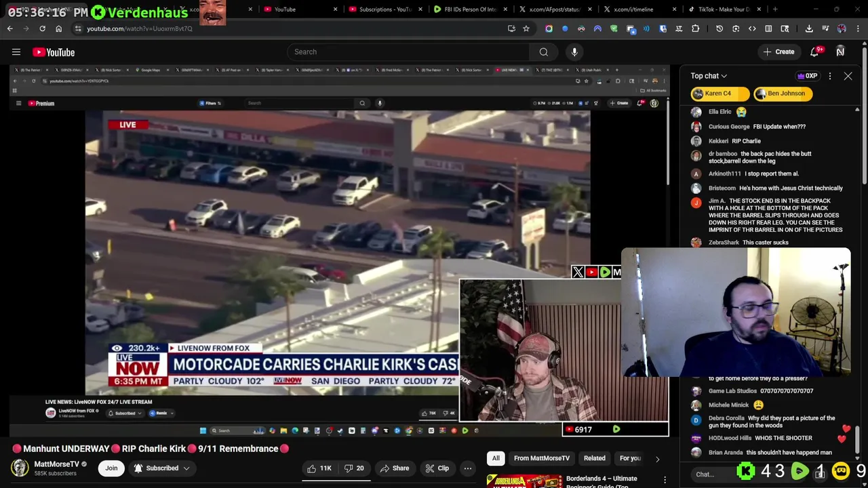Click the Create button
The image size is (868, 488).
tap(778, 52)
